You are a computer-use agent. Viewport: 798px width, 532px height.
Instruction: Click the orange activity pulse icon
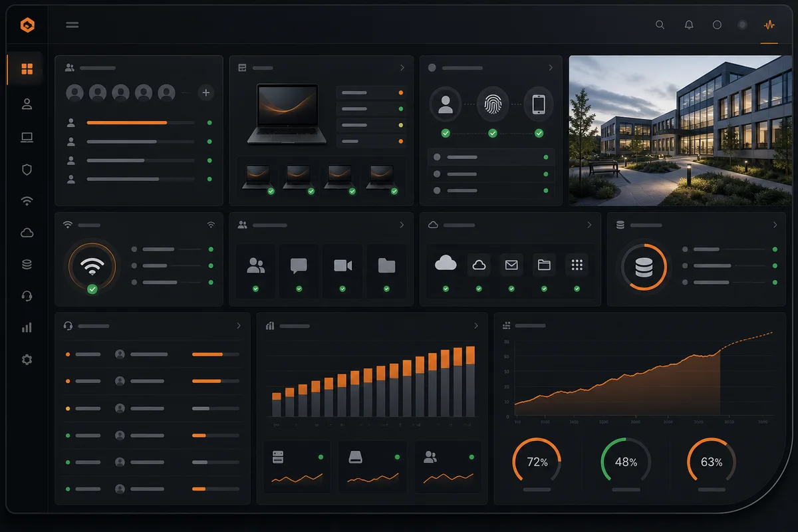point(769,25)
